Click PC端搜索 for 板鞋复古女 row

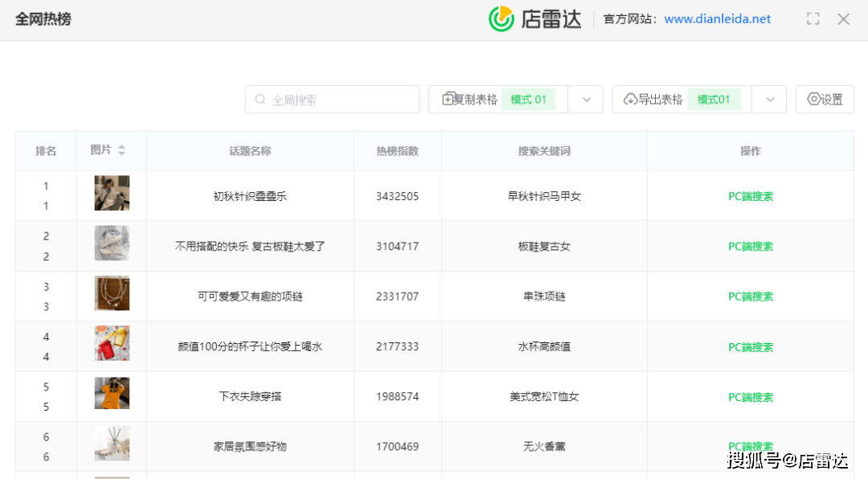pos(750,247)
